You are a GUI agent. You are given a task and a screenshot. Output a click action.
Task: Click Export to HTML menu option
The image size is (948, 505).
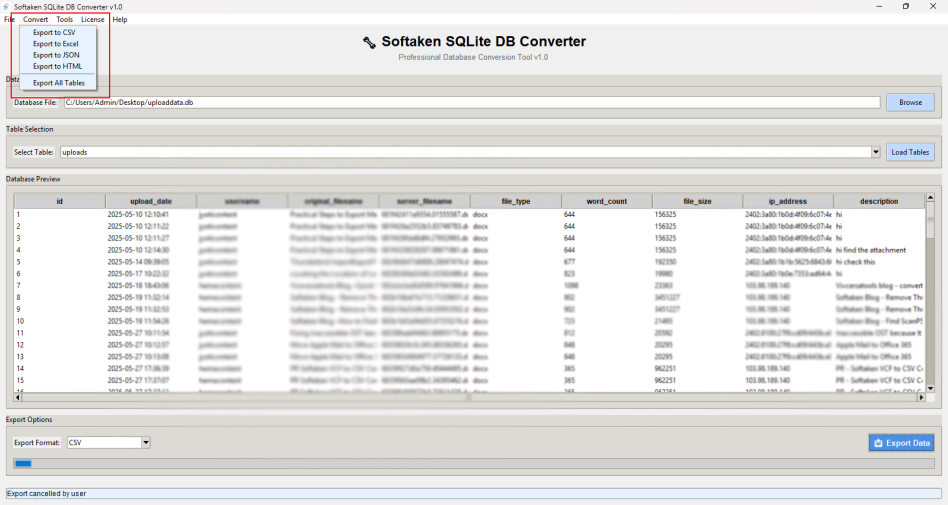pos(57,66)
